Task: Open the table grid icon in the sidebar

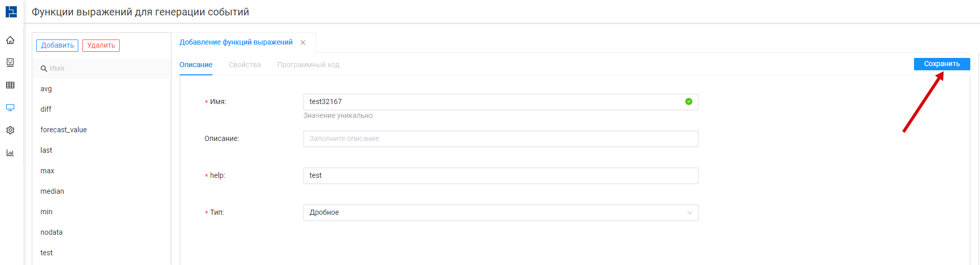Action: (x=10, y=85)
